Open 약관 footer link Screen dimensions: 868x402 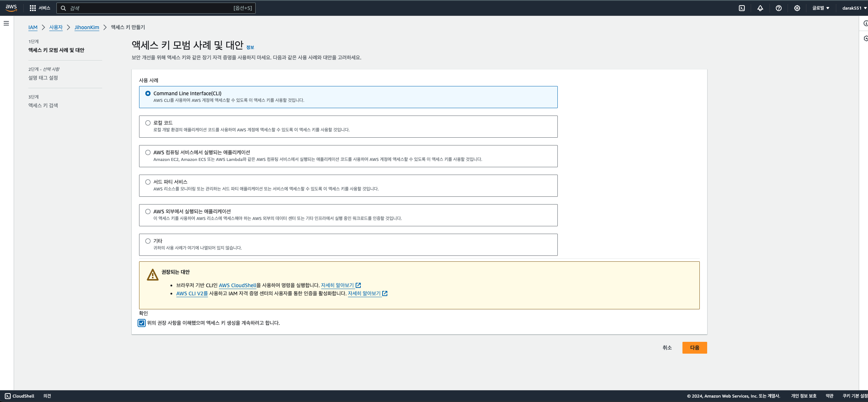[x=829, y=396]
